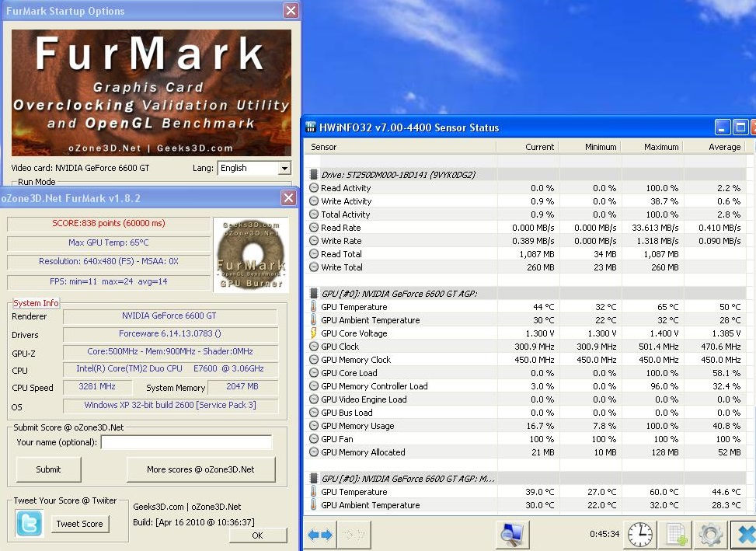Click the Drive ST250DM000 group header icon
This screenshot has height=551, width=756.
314,175
